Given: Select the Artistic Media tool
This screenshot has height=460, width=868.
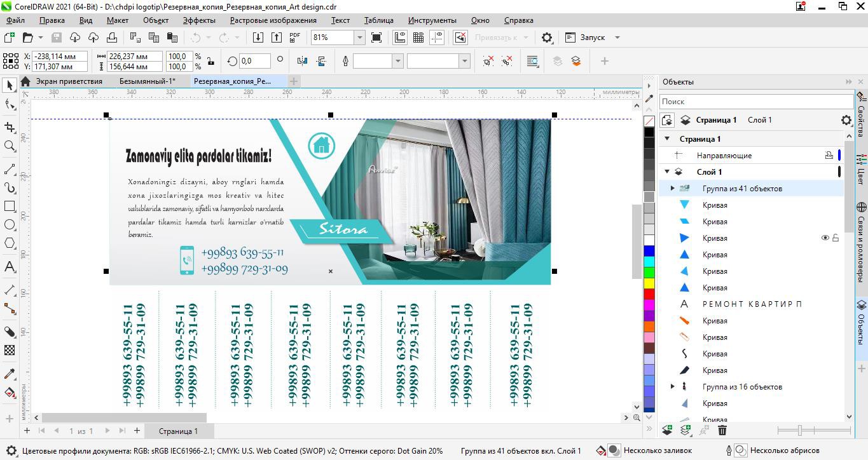Looking at the screenshot, I should (10, 188).
